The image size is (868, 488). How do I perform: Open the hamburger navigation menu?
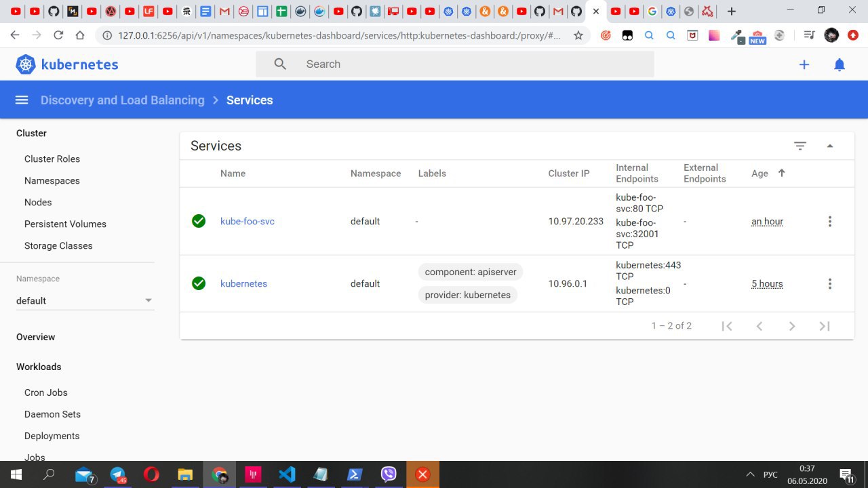[x=22, y=100]
